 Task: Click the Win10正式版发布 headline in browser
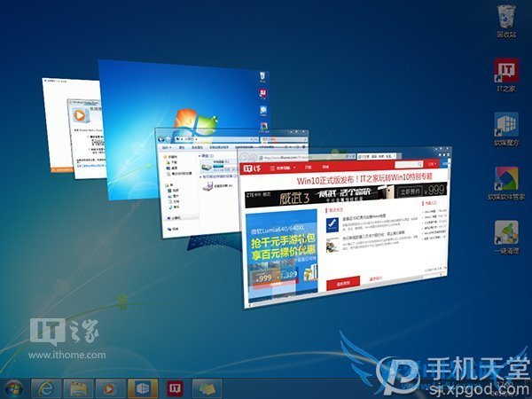click(x=364, y=178)
